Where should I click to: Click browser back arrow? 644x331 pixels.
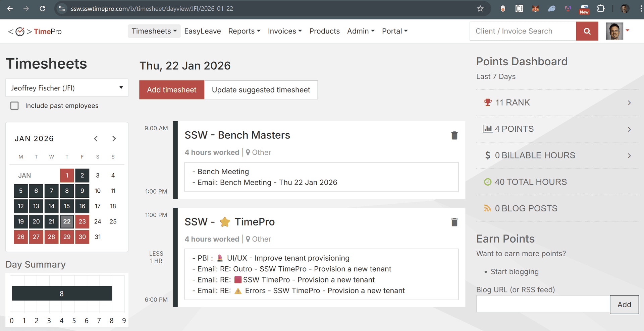tap(10, 9)
